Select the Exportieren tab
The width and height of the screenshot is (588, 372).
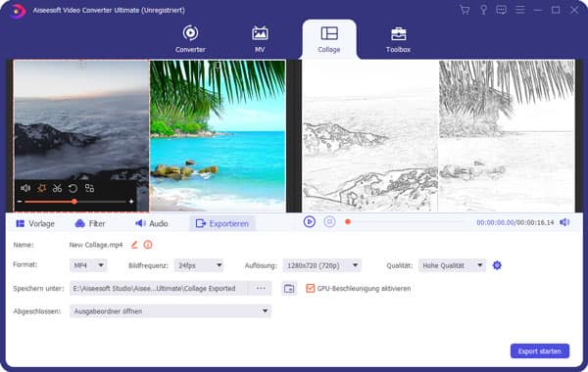(x=222, y=223)
